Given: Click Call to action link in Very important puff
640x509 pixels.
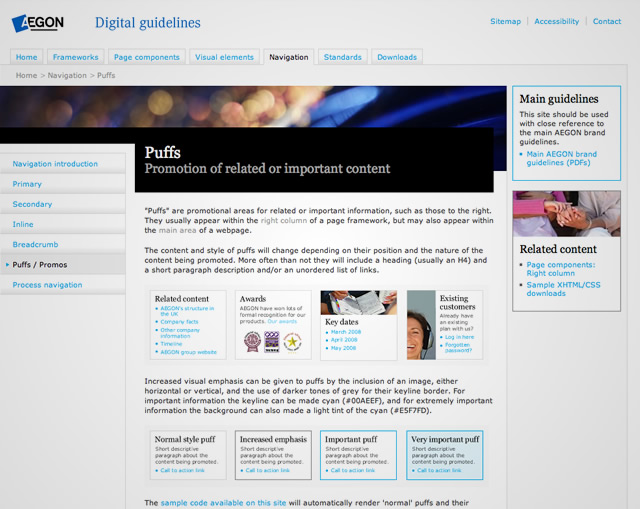Looking at the screenshot, I should click(439, 470).
